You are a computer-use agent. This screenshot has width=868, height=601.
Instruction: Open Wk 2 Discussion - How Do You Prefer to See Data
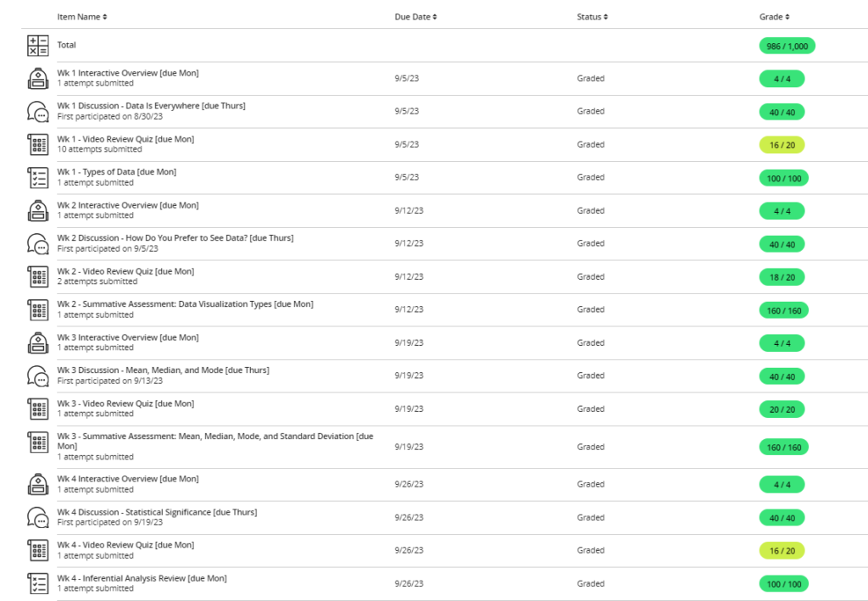coord(175,238)
